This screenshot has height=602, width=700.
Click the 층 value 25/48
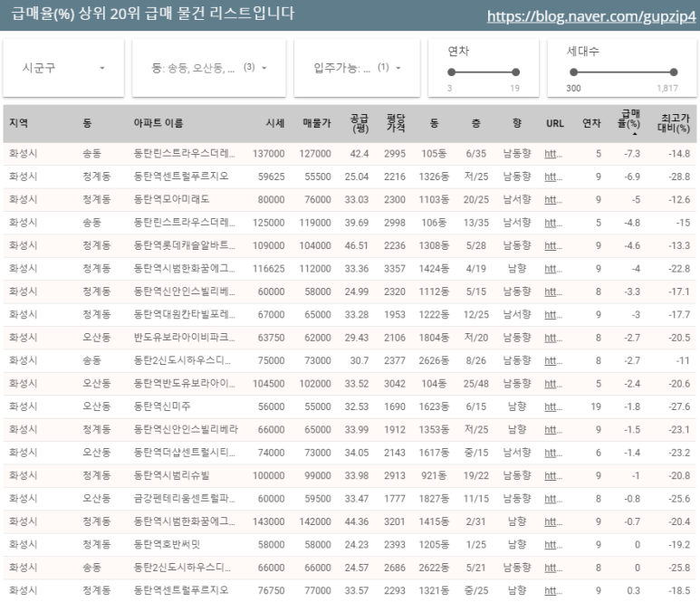476,384
